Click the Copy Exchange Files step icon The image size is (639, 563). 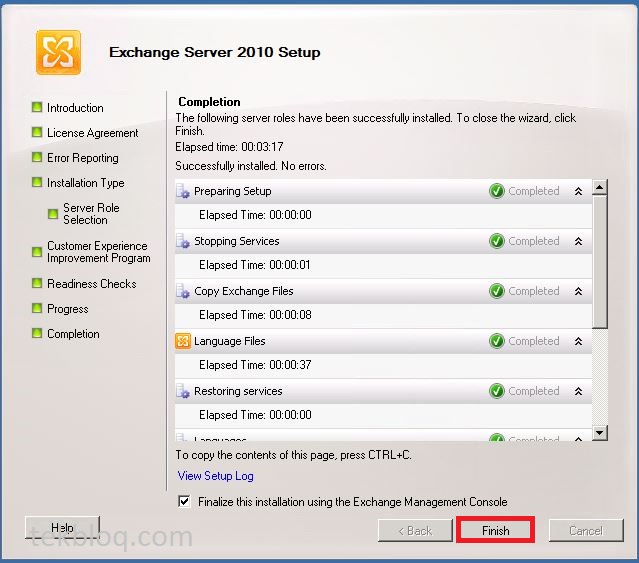(183, 291)
